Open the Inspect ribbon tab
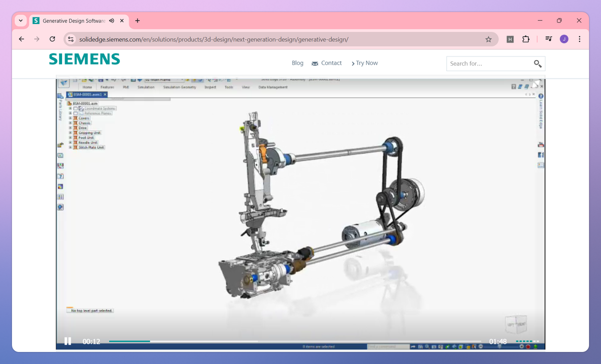601x364 pixels. (210, 87)
